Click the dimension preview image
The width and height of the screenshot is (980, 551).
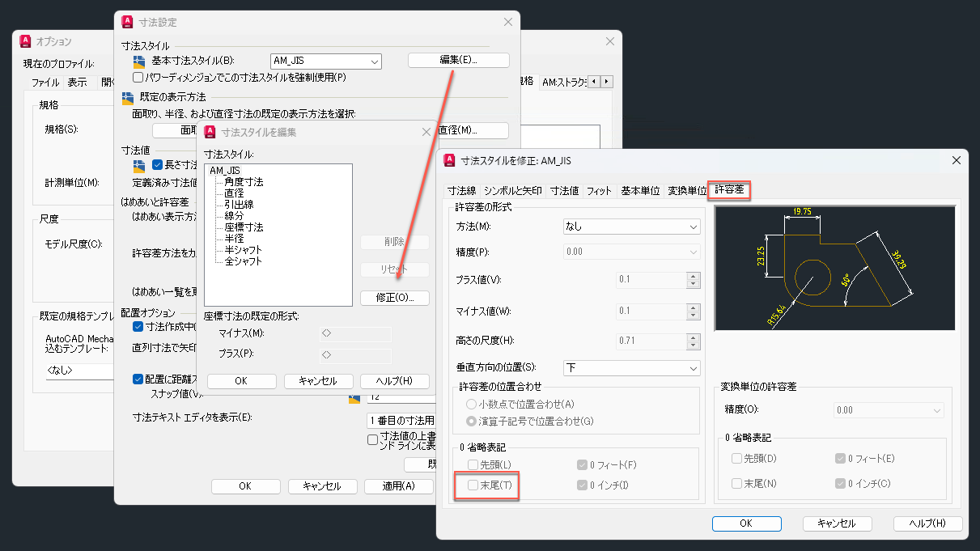[x=834, y=268]
